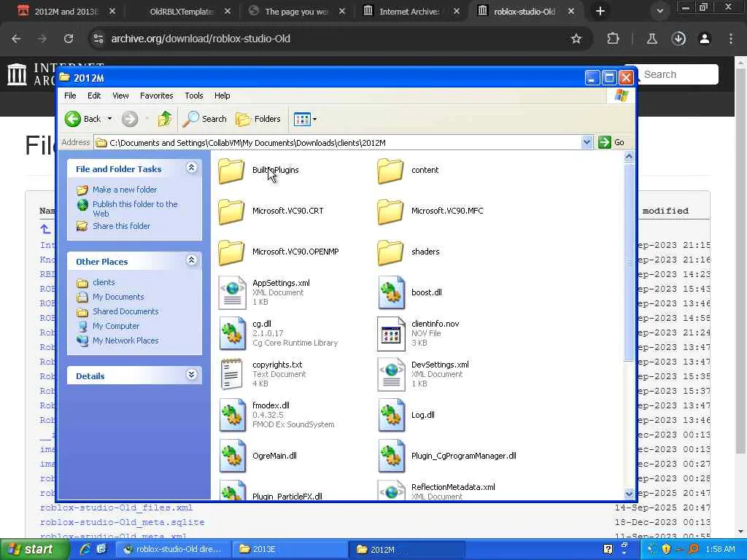Open roblox-studio-Old_files.xml link

point(117,507)
